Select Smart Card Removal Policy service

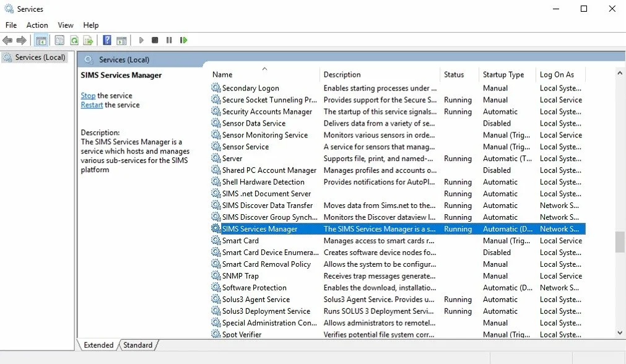tap(266, 264)
